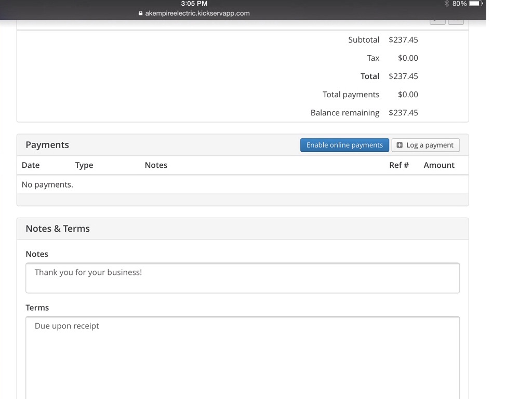Viewport: 532px width, 399px height.
Task: Tap the 3:05 PM clock in status bar
Action: (x=194, y=4)
